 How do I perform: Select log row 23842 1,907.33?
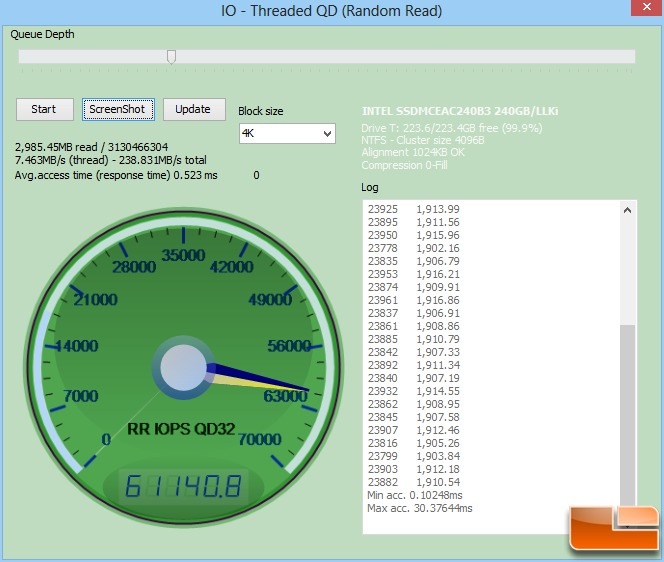pyautogui.click(x=413, y=352)
